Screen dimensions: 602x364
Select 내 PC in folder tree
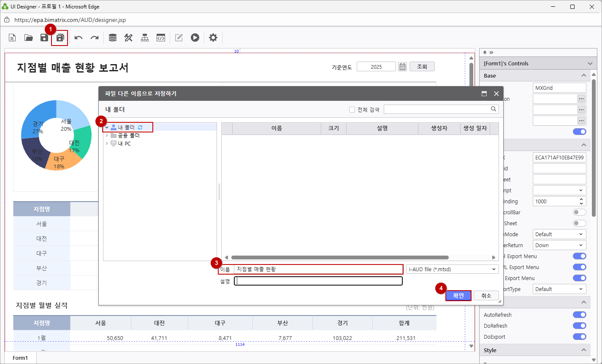click(x=124, y=144)
